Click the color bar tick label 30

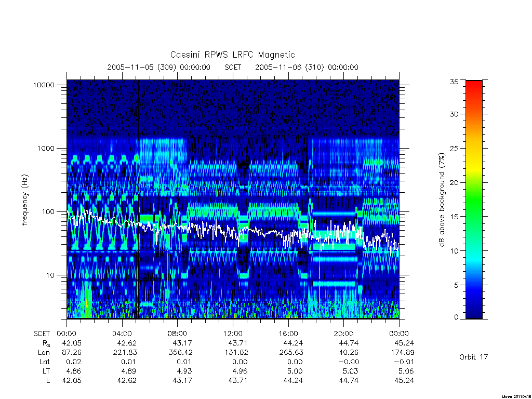pyautogui.click(x=454, y=114)
